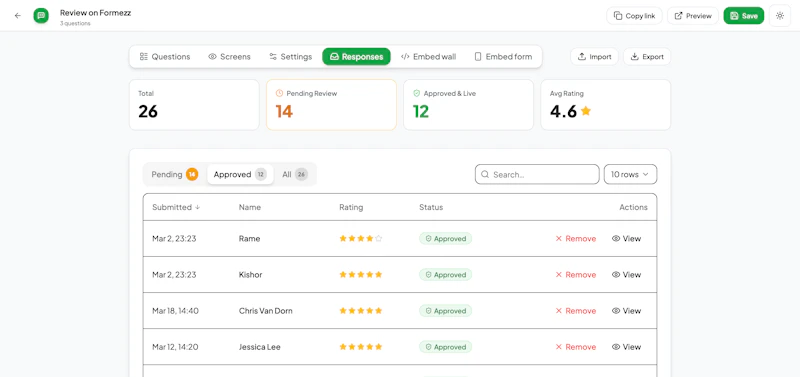Remove Rame's approved review
This screenshot has width=800, height=377.
[x=576, y=239]
